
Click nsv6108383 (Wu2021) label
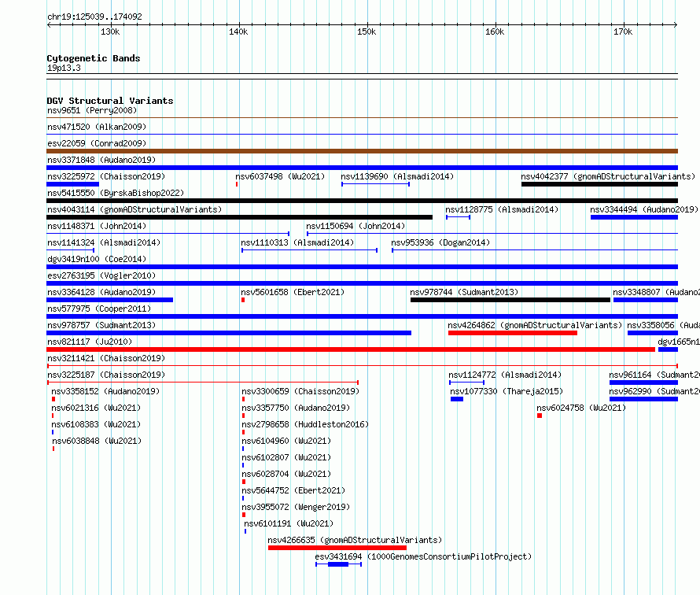[96, 424]
